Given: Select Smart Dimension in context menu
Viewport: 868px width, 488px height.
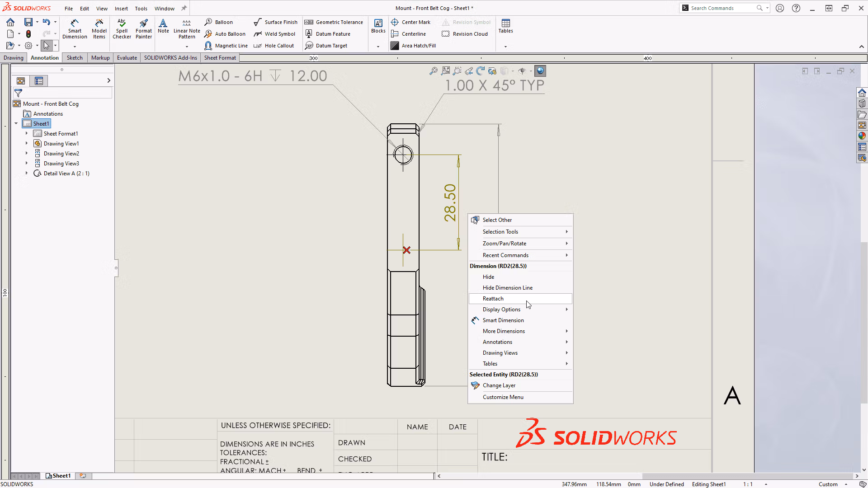Looking at the screenshot, I should pyautogui.click(x=520, y=320).
